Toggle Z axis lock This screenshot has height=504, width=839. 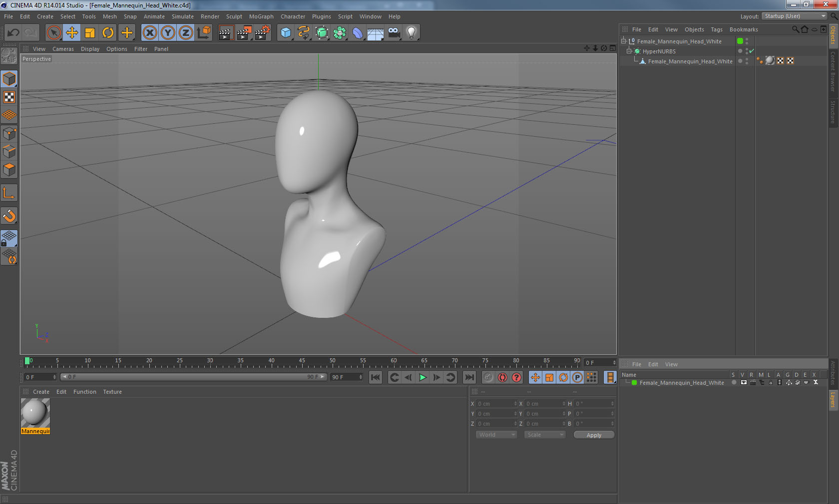pos(186,33)
